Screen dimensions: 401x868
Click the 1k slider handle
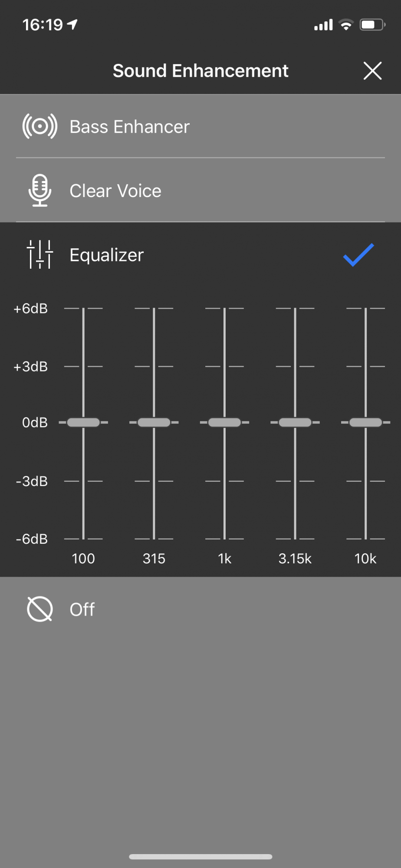(224, 422)
